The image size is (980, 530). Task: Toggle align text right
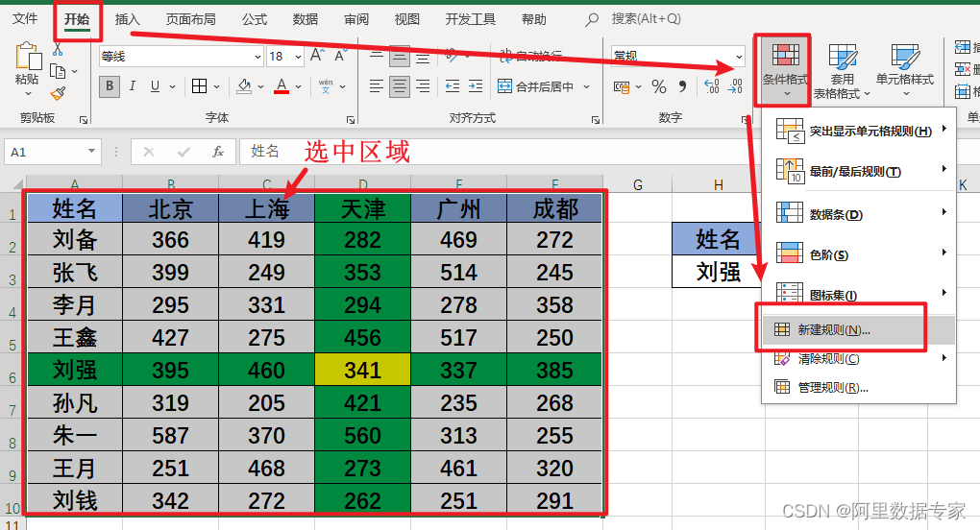pyautogui.click(x=423, y=86)
